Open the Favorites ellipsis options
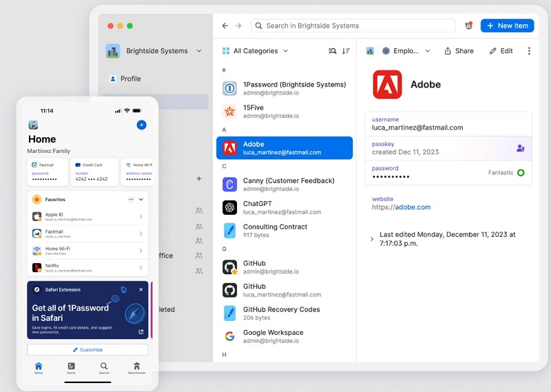 [131, 199]
